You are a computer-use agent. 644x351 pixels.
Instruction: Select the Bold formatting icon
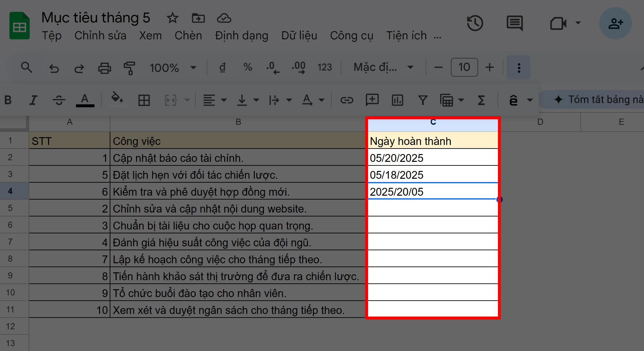point(8,100)
